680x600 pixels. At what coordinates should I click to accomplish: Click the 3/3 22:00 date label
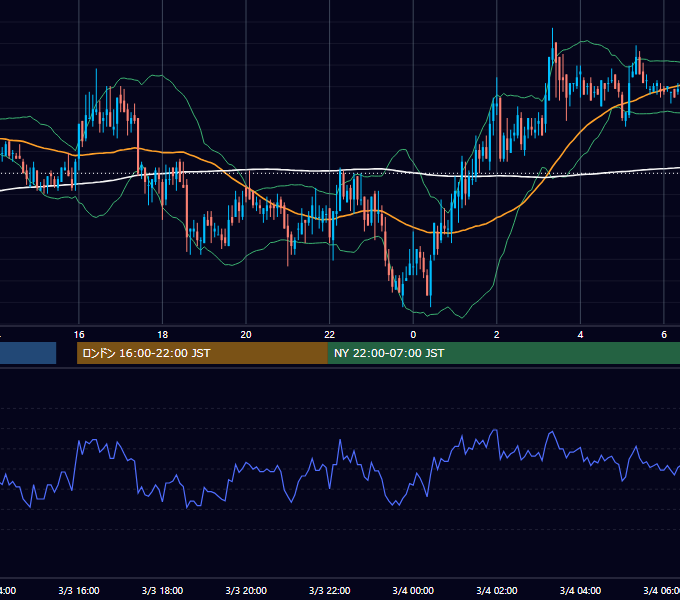tap(330, 590)
